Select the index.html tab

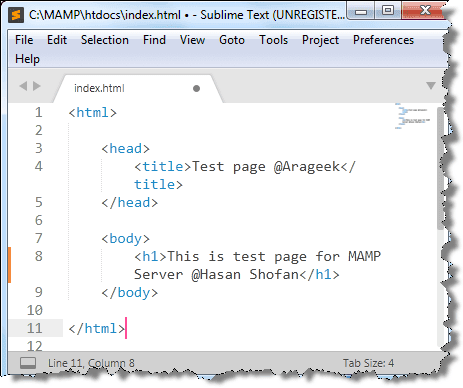137,88
